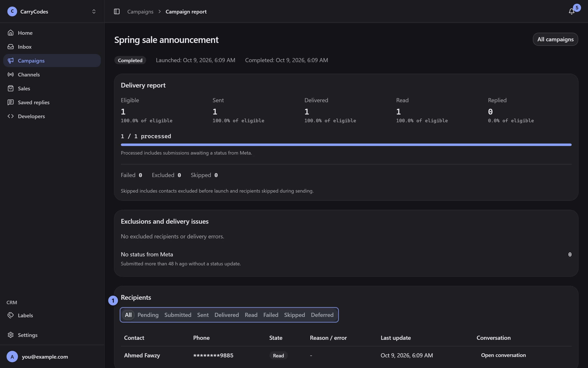Click the All campaigns button
This screenshot has height=368, width=588.
tap(555, 39)
